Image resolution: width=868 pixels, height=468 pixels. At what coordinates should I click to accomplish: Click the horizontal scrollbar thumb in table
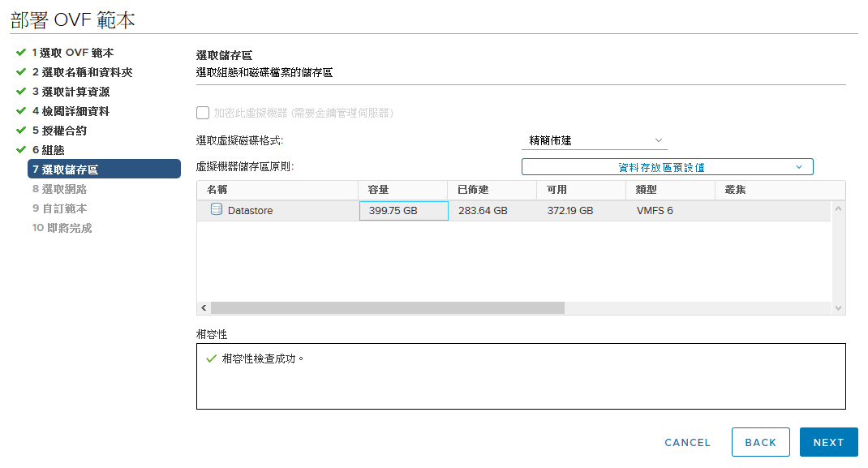[388, 308]
